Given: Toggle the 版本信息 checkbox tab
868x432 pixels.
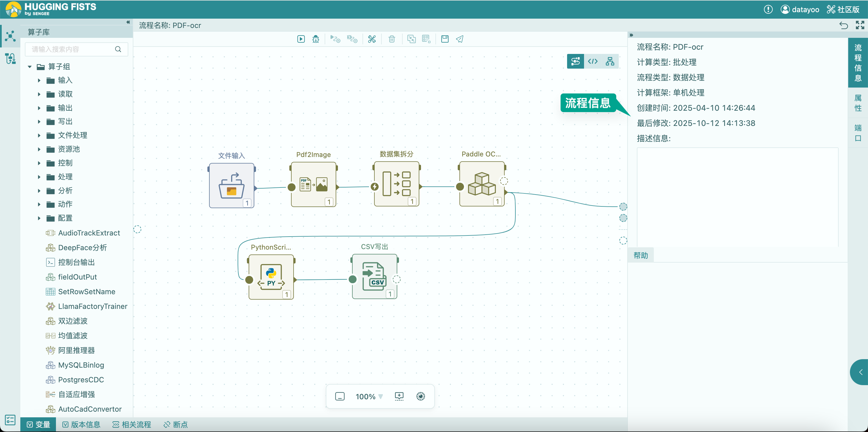Looking at the screenshot, I should (x=81, y=424).
